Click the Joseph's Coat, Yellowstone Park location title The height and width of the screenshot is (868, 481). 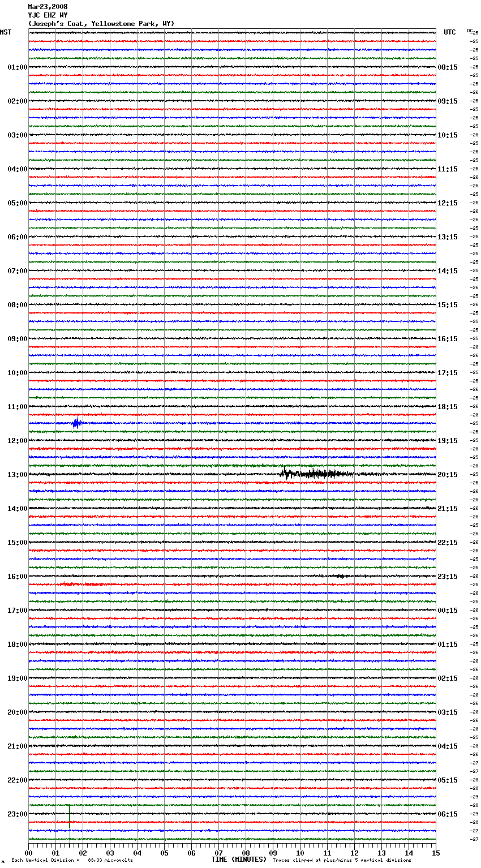[x=101, y=24]
